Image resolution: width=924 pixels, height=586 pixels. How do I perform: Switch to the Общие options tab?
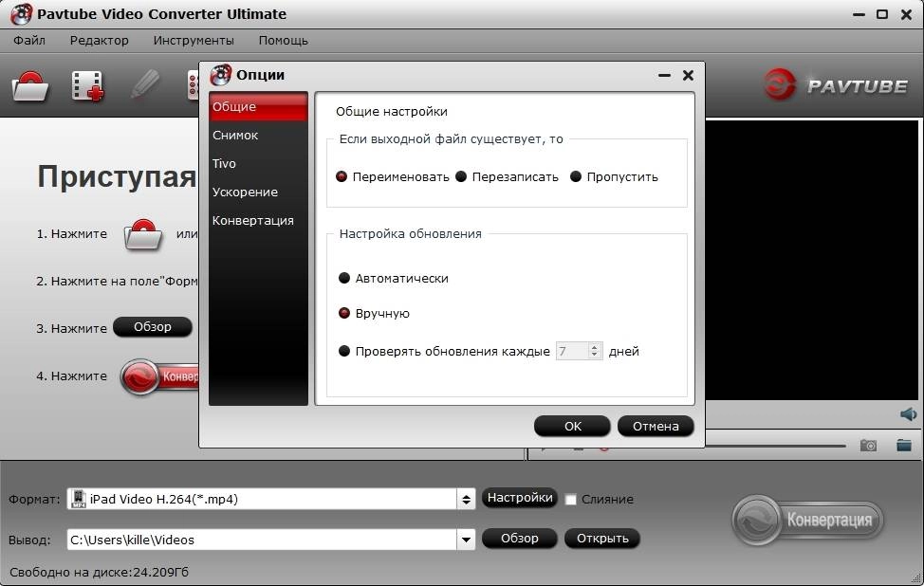258,106
